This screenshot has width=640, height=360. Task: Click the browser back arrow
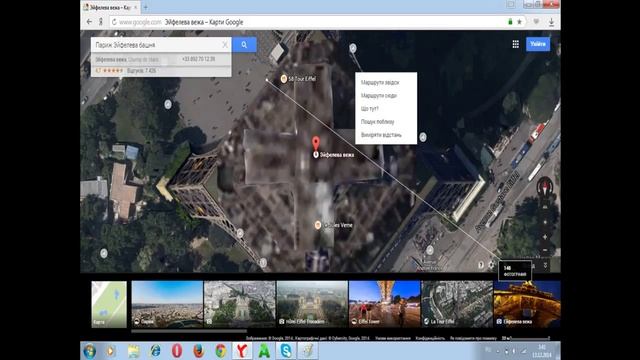(89, 22)
